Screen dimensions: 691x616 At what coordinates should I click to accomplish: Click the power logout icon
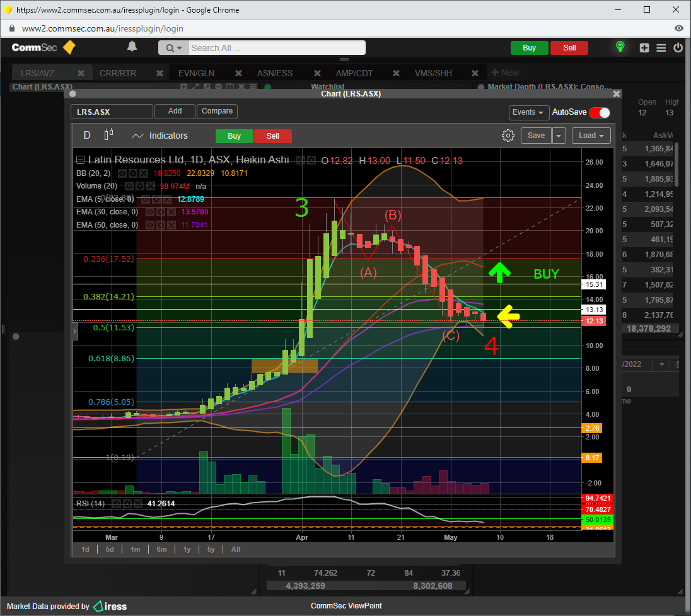click(x=678, y=47)
